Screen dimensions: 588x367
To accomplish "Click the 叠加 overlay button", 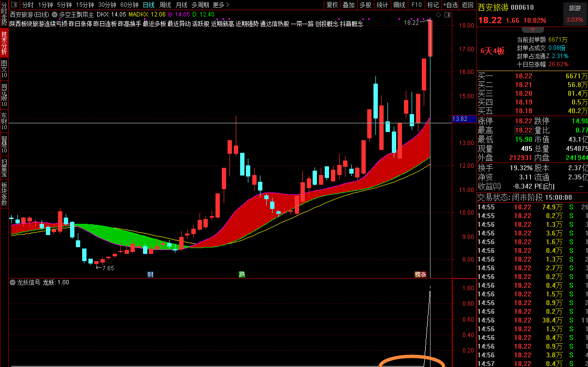I will pyautogui.click(x=348, y=5).
